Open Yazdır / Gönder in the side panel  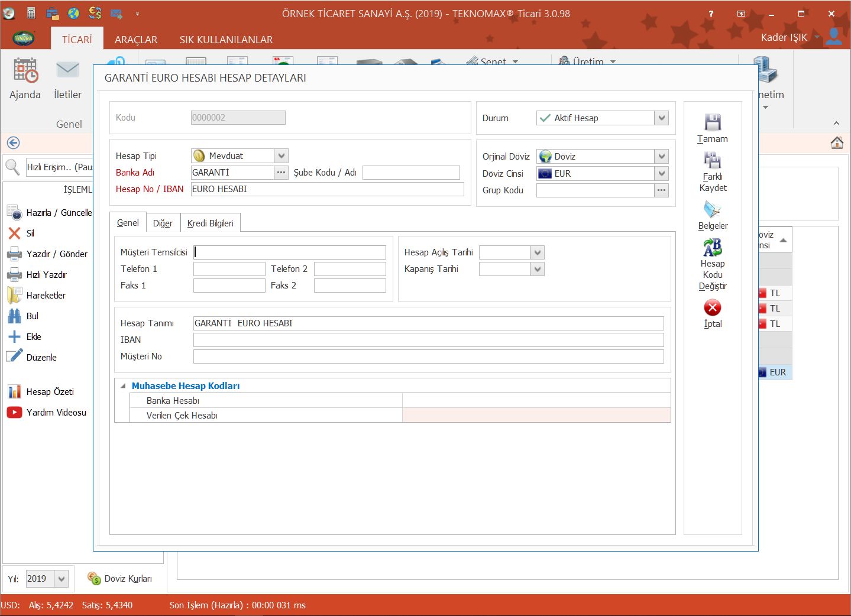[x=47, y=254]
